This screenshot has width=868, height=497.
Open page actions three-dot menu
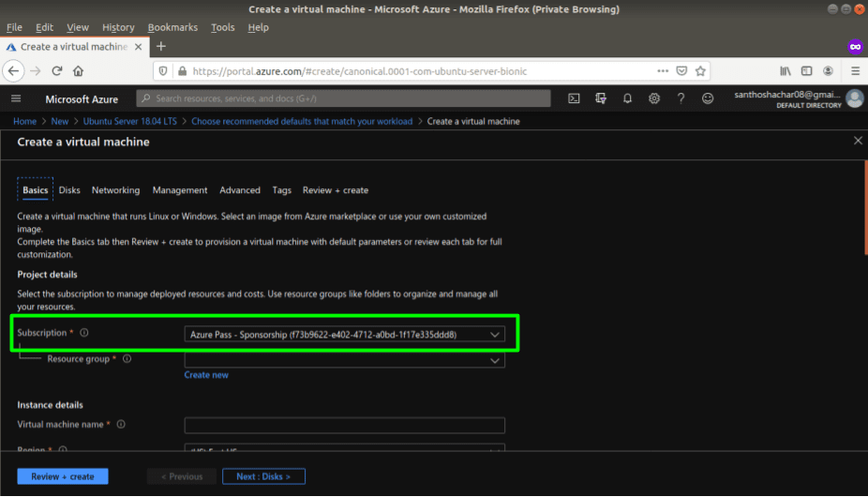(663, 71)
